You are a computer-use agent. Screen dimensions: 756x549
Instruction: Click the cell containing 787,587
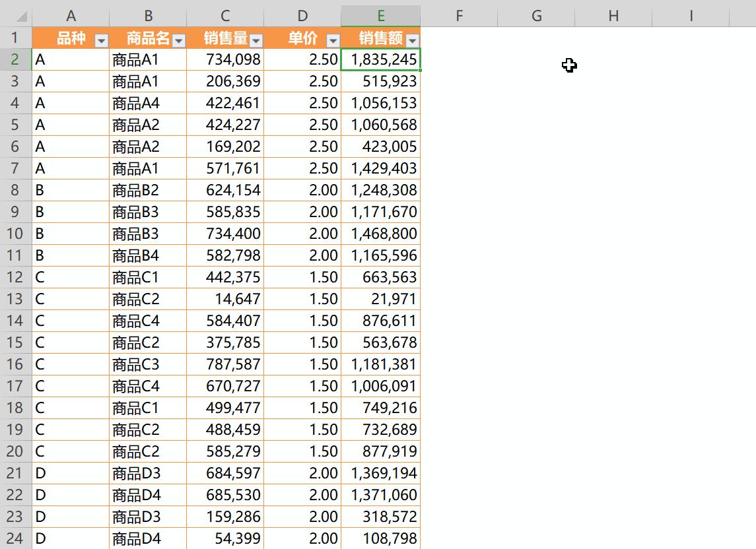(225, 364)
